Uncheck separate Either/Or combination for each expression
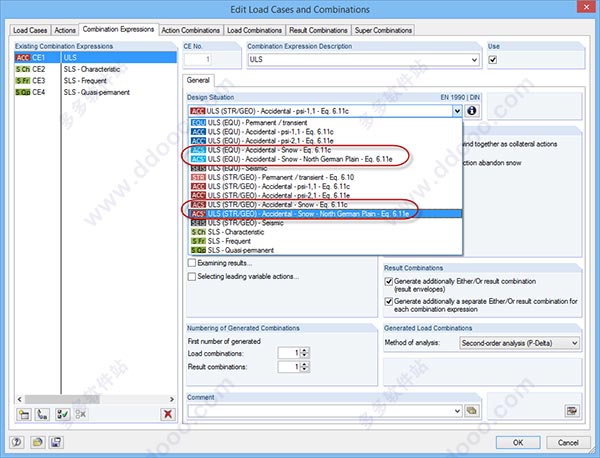600x458 pixels. pos(389,302)
